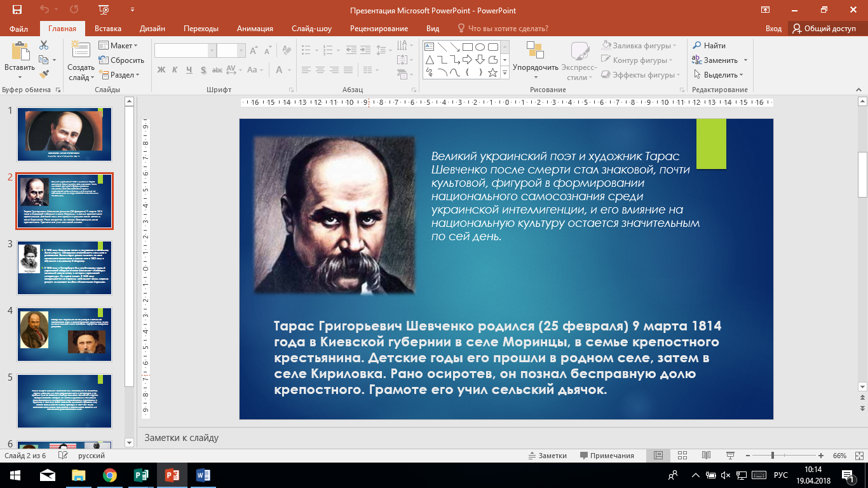This screenshot has height=488, width=868.
Task: Clear all formatting with eraser A icon
Action: pyautogui.click(x=287, y=51)
